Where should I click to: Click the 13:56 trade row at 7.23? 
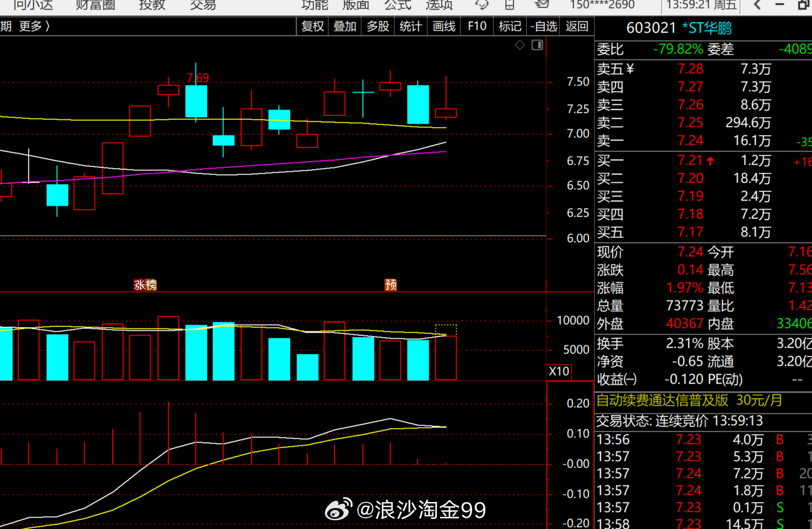click(704, 440)
